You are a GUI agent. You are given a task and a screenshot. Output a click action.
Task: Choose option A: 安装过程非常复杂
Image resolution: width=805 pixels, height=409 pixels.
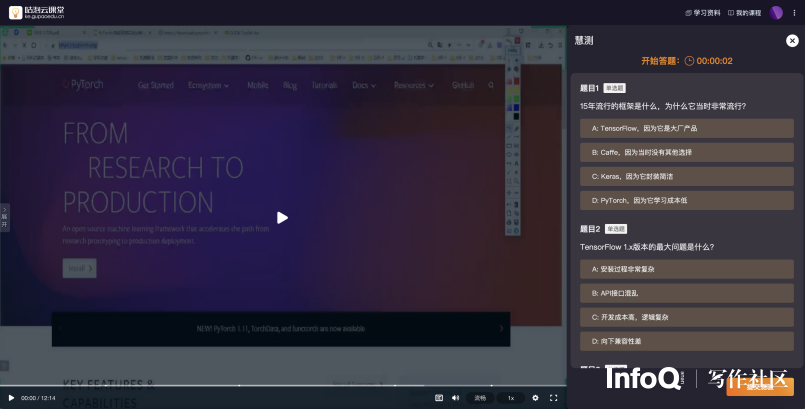click(x=686, y=269)
